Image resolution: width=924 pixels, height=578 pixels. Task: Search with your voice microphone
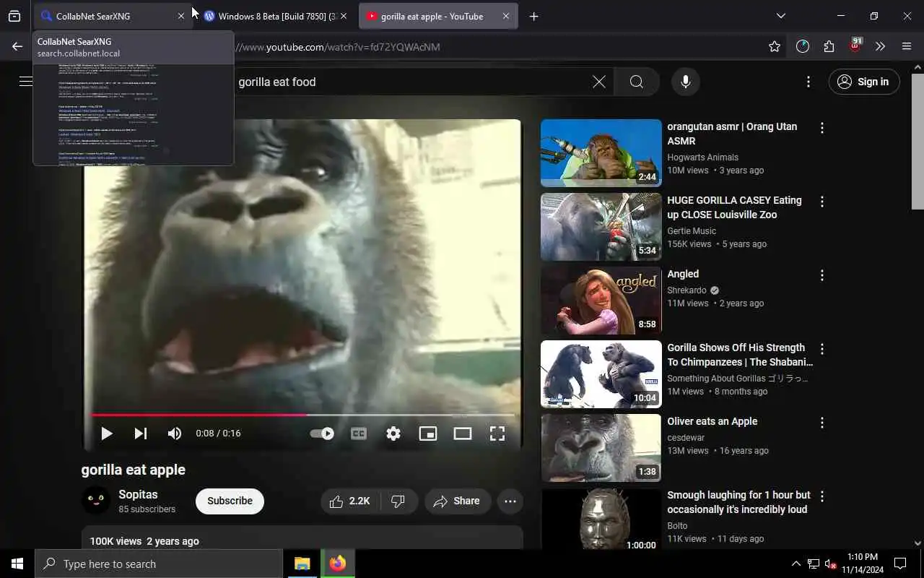pos(686,82)
